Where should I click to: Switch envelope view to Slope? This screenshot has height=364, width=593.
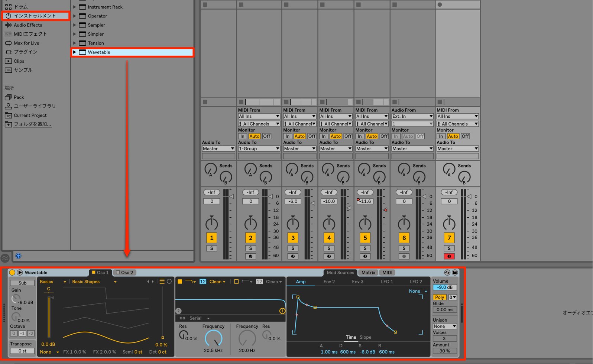coord(365,337)
